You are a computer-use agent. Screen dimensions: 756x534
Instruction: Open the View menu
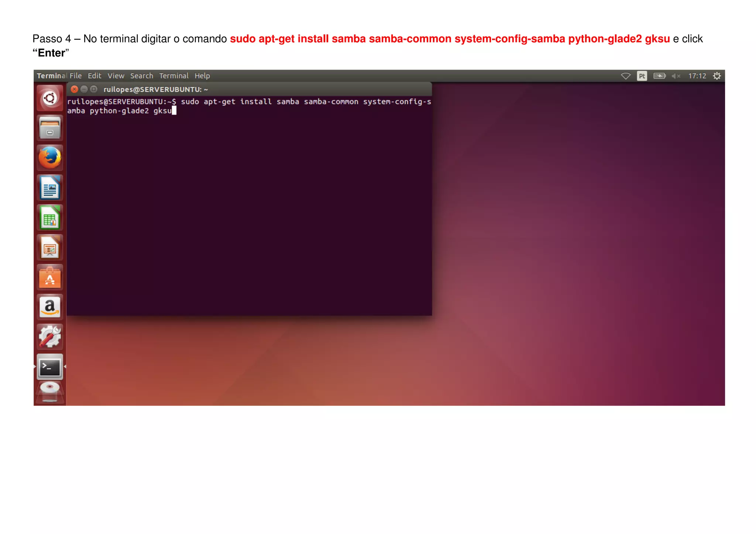click(x=116, y=76)
